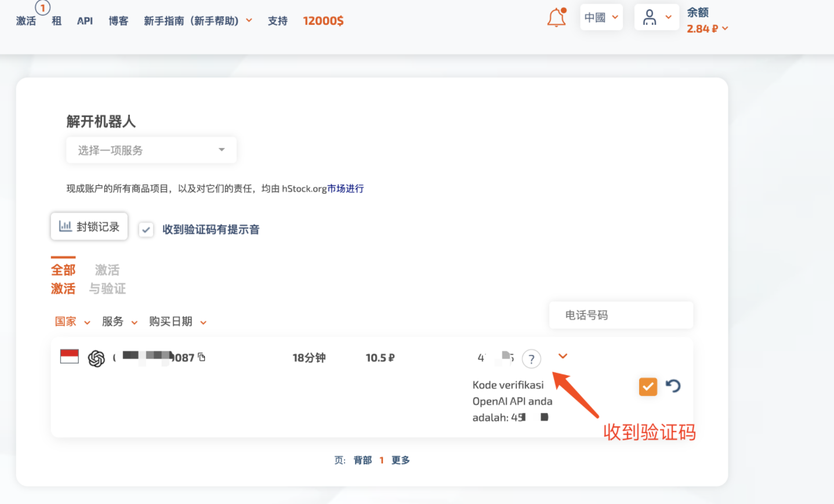Image resolution: width=834 pixels, height=504 pixels.
Task: Open the 选择一项服务 service selector
Action: pyautogui.click(x=151, y=150)
